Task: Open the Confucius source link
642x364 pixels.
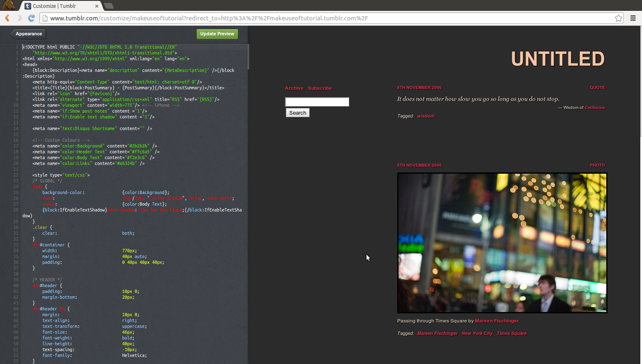Action: [594, 107]
